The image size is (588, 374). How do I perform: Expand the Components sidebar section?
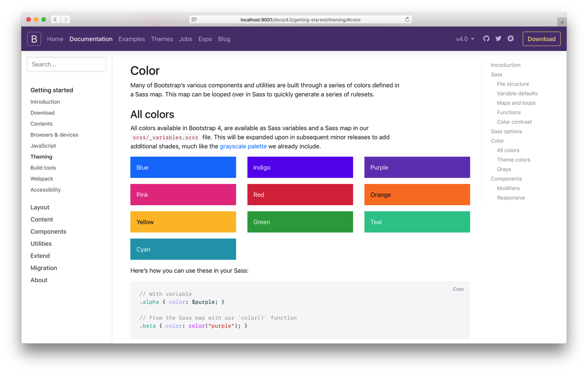(x=48, y=232)
